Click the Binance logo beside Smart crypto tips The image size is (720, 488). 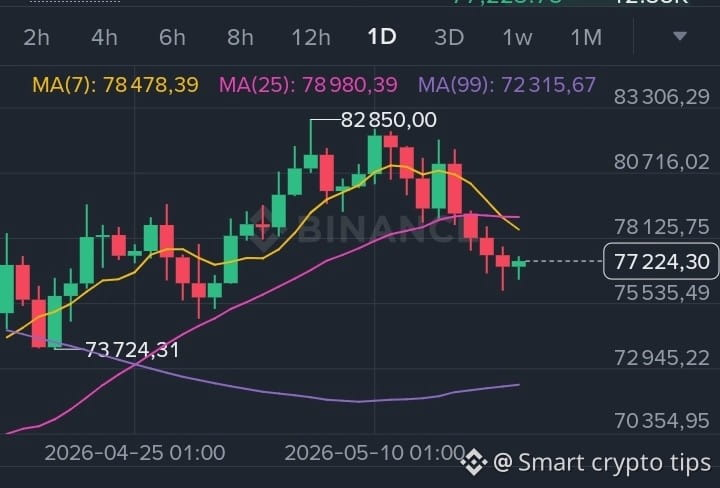coord(473,462)
